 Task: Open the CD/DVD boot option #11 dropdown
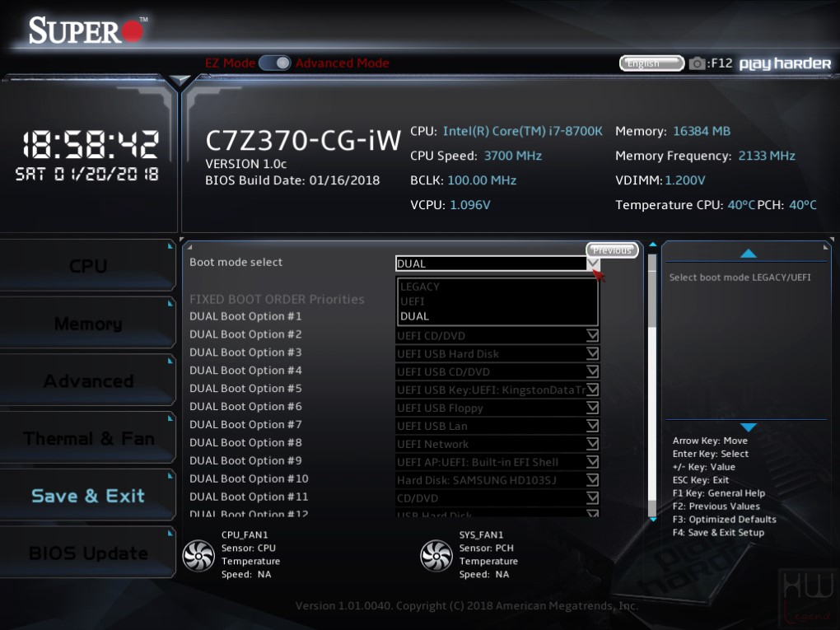click(497, 498)
